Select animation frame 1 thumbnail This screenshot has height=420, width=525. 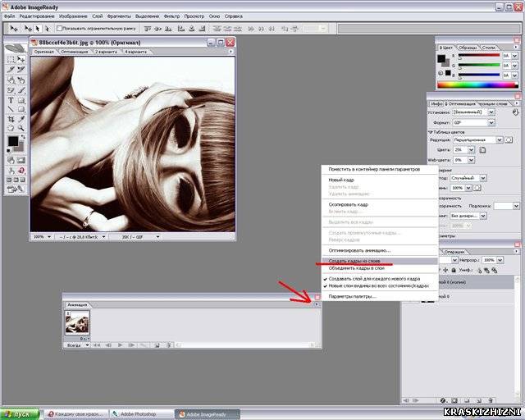pos(77,322)
